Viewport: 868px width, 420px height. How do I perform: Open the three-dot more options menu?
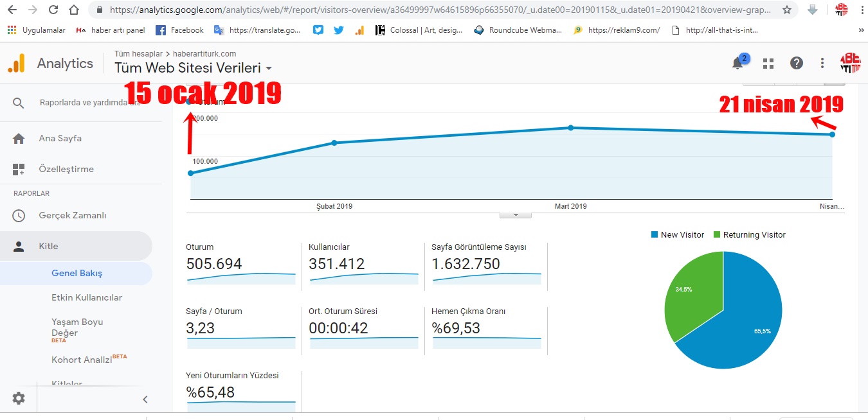[x=822, y=63]
